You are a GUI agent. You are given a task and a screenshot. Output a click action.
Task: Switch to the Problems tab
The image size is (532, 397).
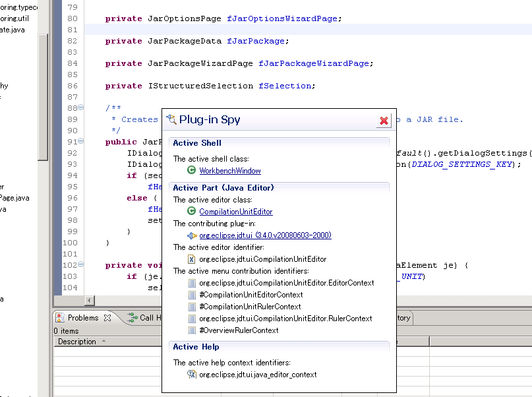(x=83, y=318)
